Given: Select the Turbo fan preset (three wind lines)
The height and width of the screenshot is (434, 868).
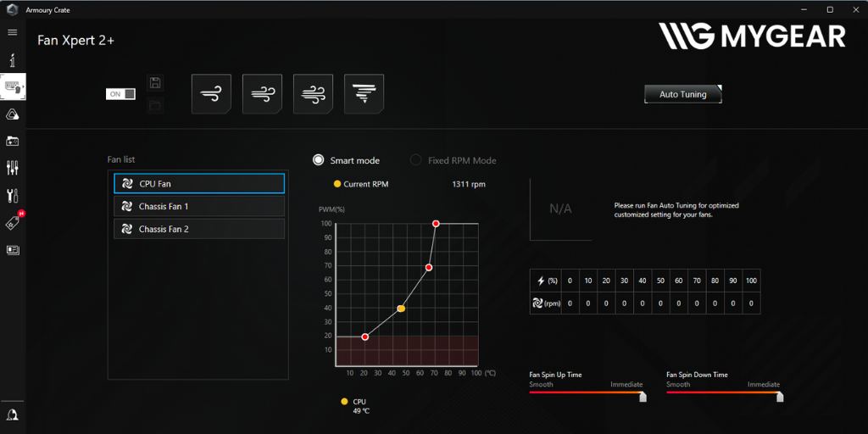Looking at the screenshot, I should pos(313,93).
